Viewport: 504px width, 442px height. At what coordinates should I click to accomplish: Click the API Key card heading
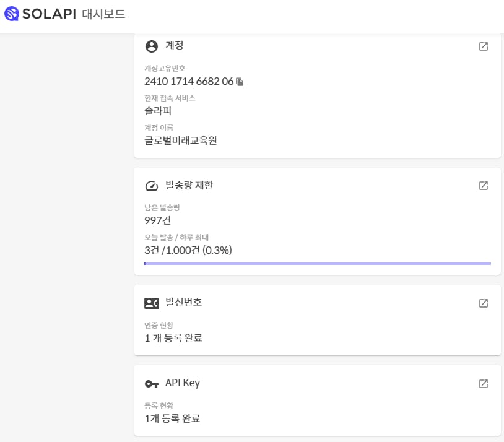(183, 383)
